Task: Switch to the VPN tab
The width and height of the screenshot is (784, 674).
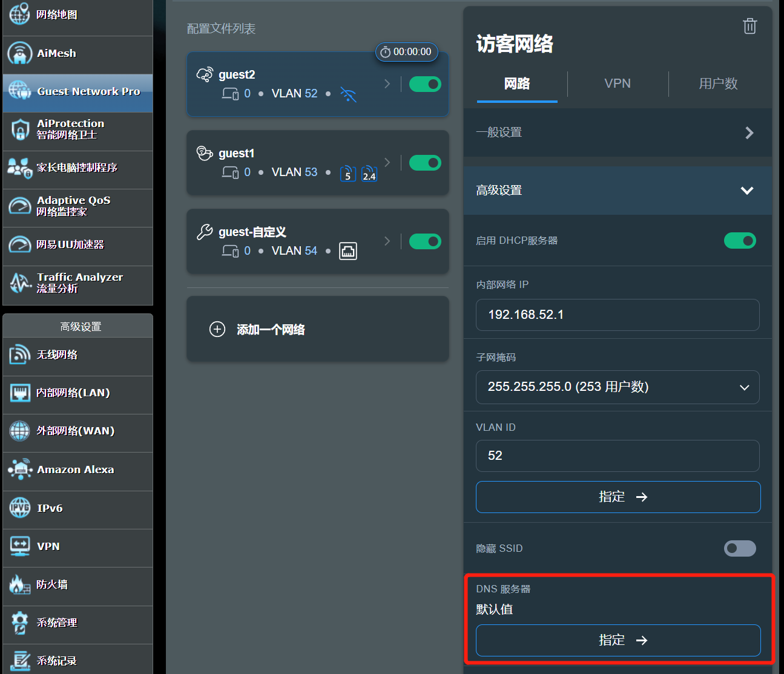Action: 618,83
